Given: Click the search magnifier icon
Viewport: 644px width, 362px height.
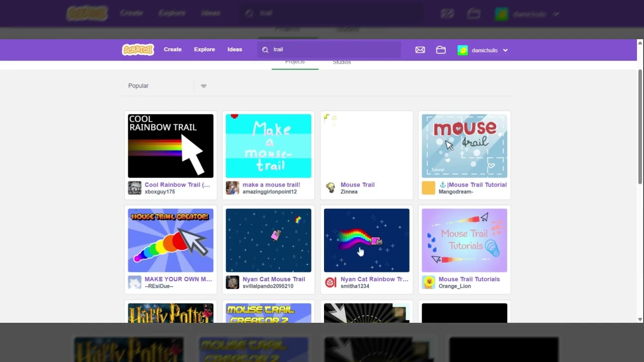Looking at the screenshot, I should coord(265,50).
